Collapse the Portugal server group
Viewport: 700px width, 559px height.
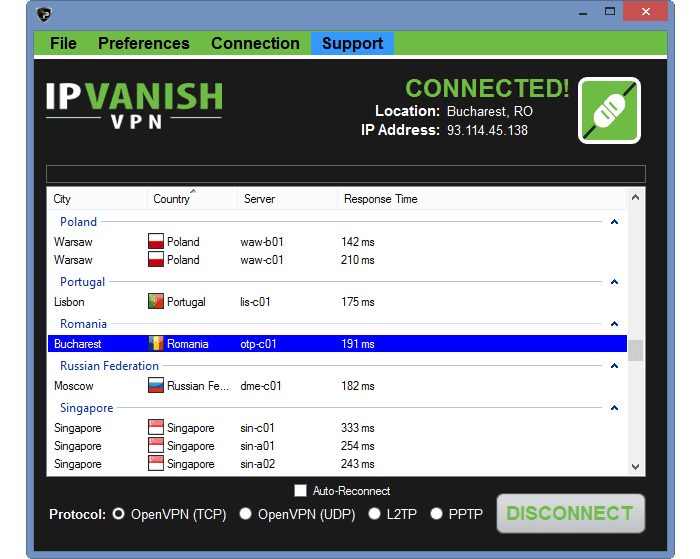(x=614, y=282)
